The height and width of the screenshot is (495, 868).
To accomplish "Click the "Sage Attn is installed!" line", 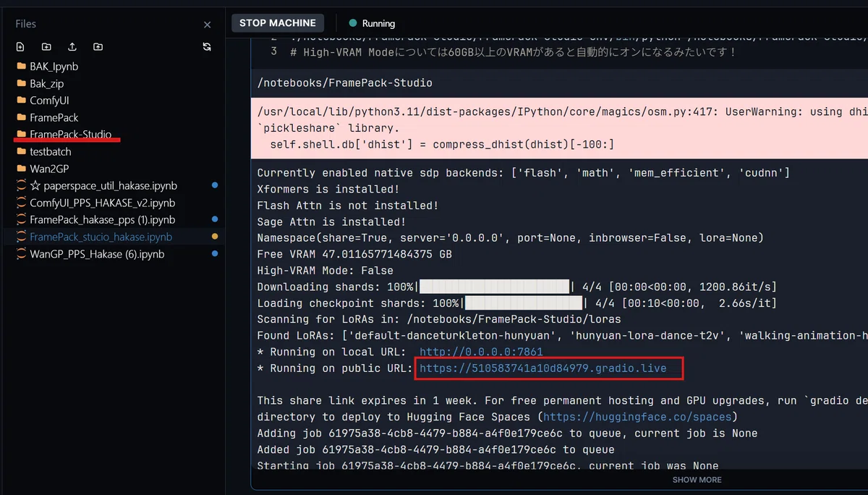I will click(x=331, y=222).
